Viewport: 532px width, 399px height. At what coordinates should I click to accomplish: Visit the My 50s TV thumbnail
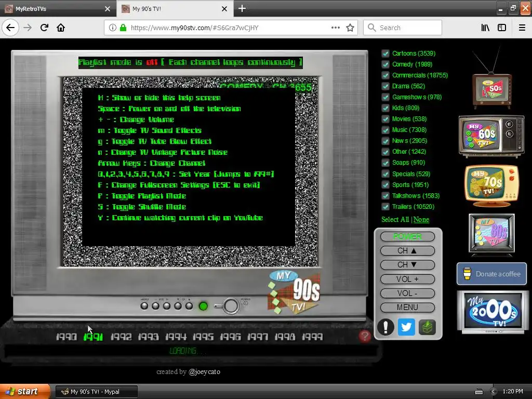point(492,89)
